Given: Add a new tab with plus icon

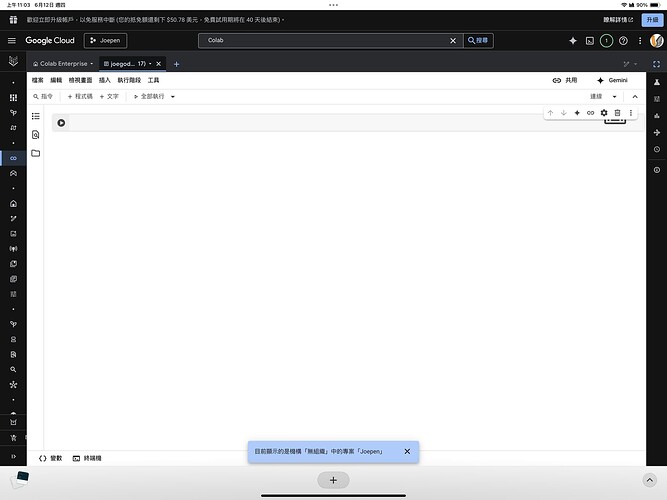Looking at the screenshot, I should [177, 64].
